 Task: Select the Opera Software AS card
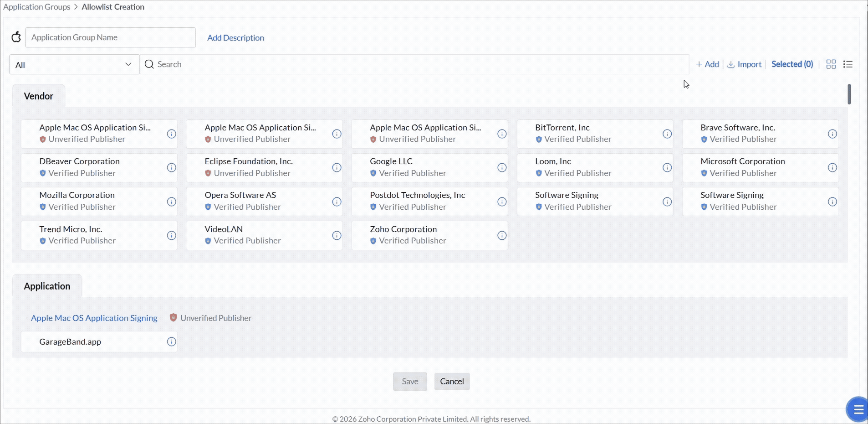(265, 202)
